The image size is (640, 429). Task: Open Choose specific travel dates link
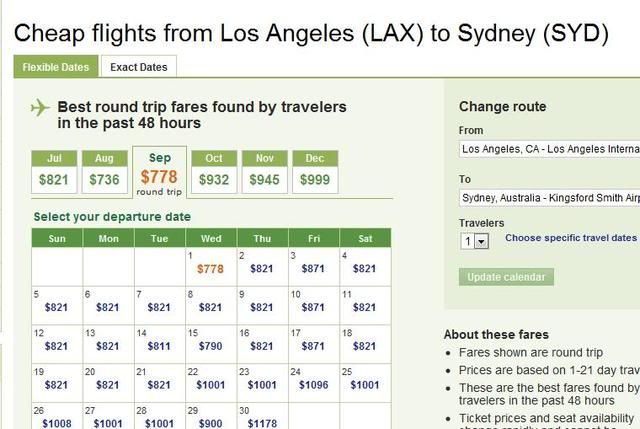coord(571,239)
